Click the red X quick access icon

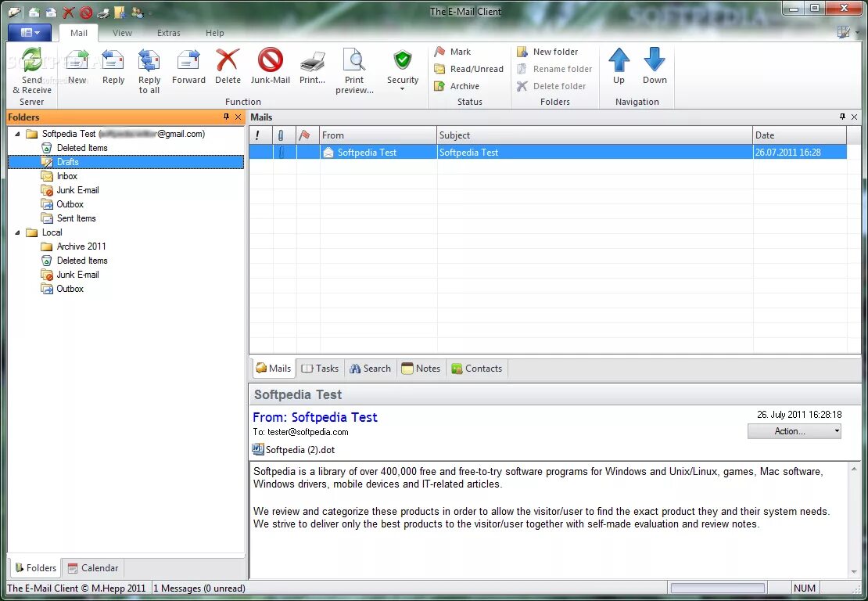pos(68,12)
